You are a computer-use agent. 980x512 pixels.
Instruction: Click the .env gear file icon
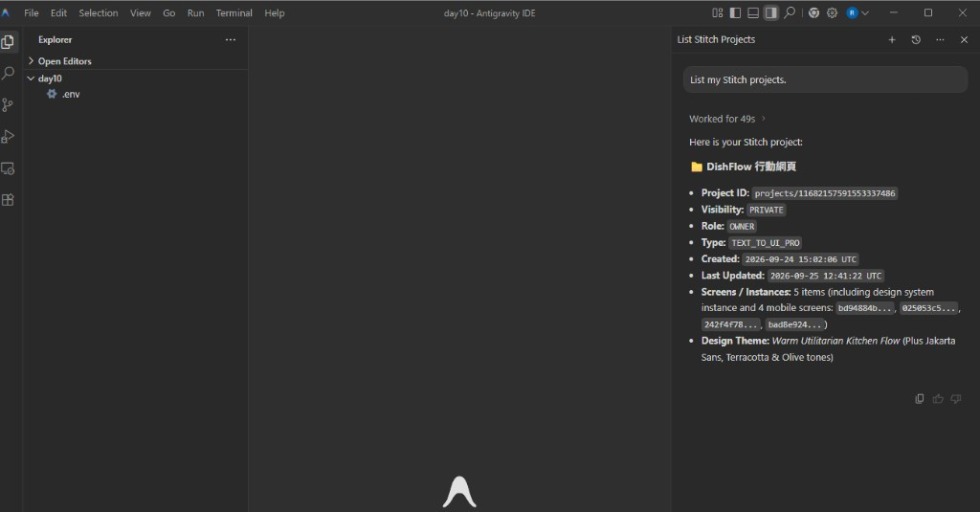point(52,94)
